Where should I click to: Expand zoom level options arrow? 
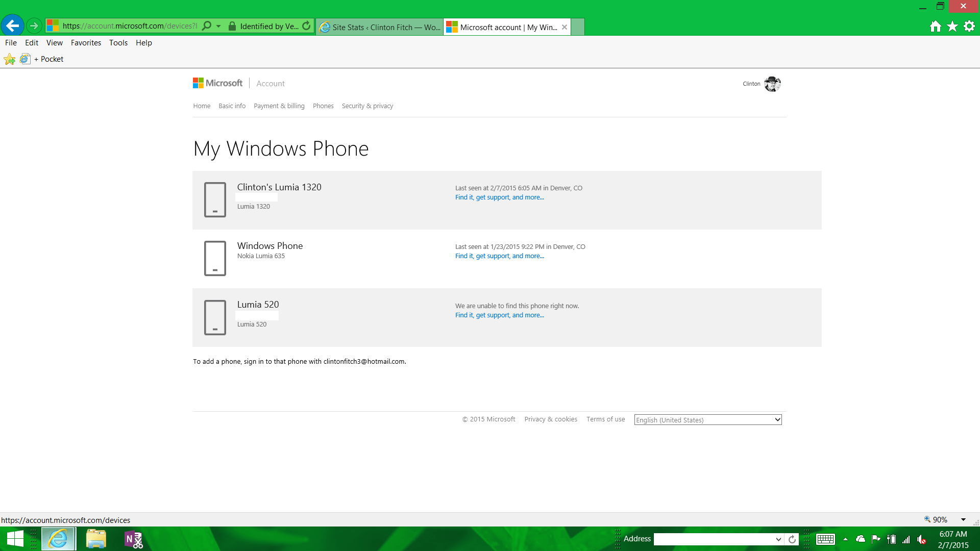[x=963, y=520]
